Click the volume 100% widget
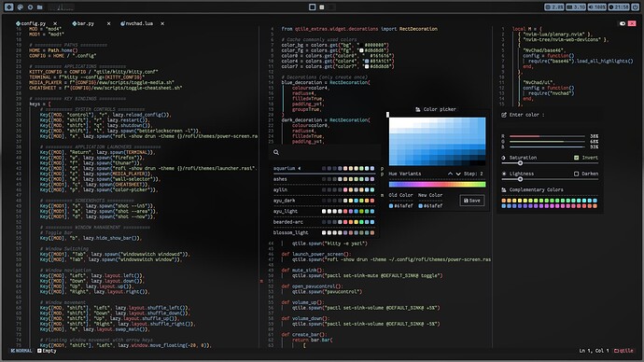This screenshot has width=644, height=362. click(597, 7)
